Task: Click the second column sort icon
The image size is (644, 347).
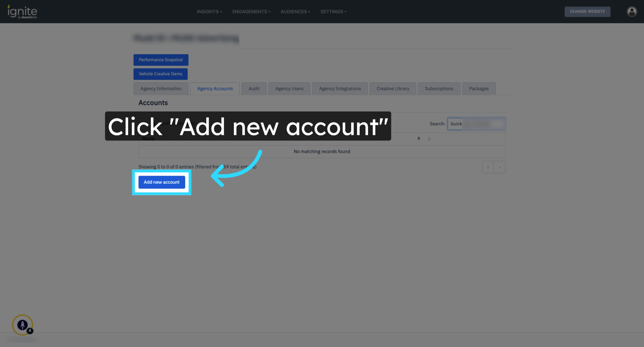Action: [x=429, y=139]
